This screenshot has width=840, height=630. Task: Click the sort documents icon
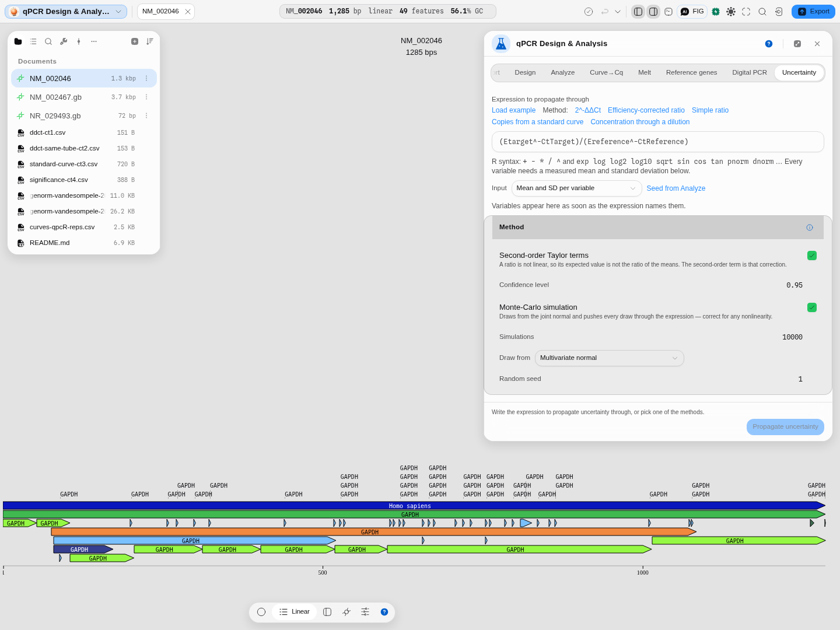click(x=150, y=41)
